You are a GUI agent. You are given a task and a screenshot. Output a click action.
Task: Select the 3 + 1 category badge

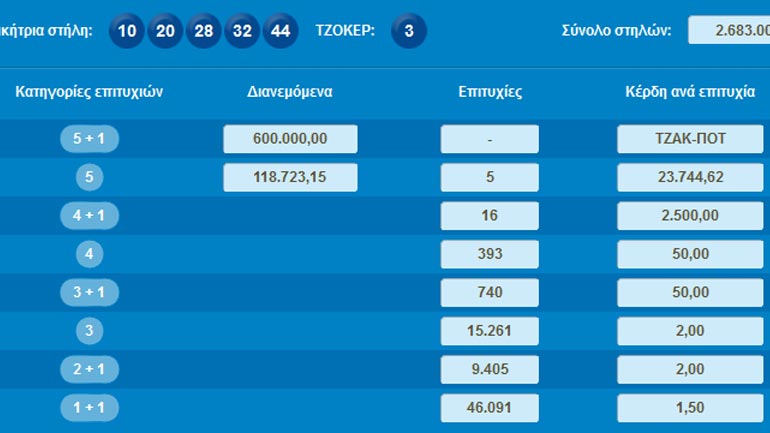[89, 292]
